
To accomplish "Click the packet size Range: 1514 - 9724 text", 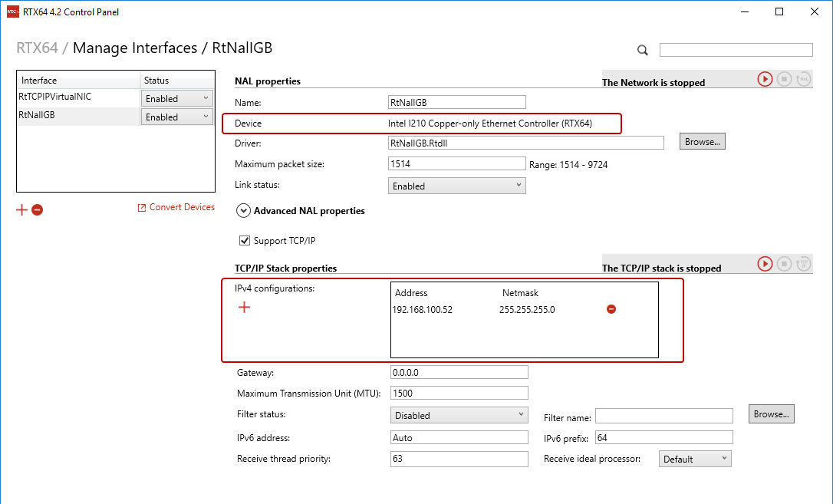I will (x=568, y=165).
